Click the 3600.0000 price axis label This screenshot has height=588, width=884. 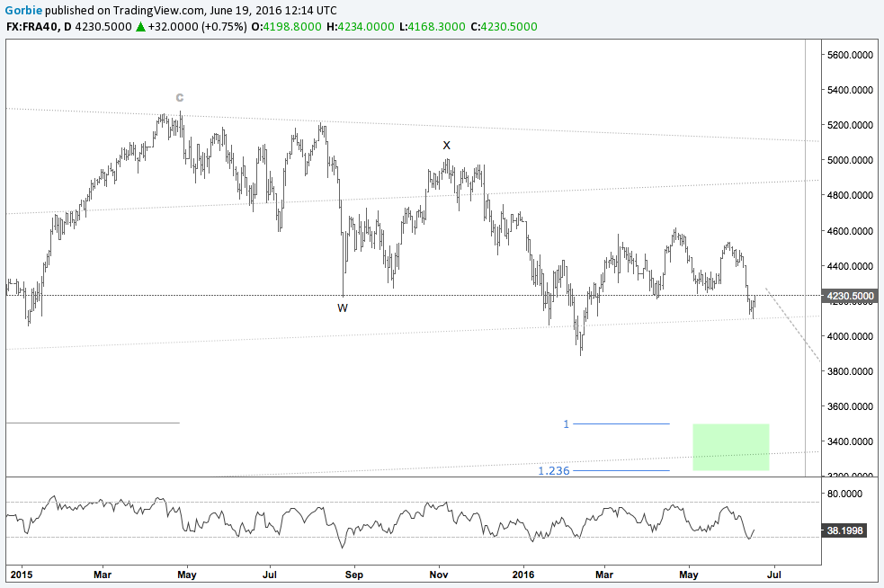coord(850,406)
